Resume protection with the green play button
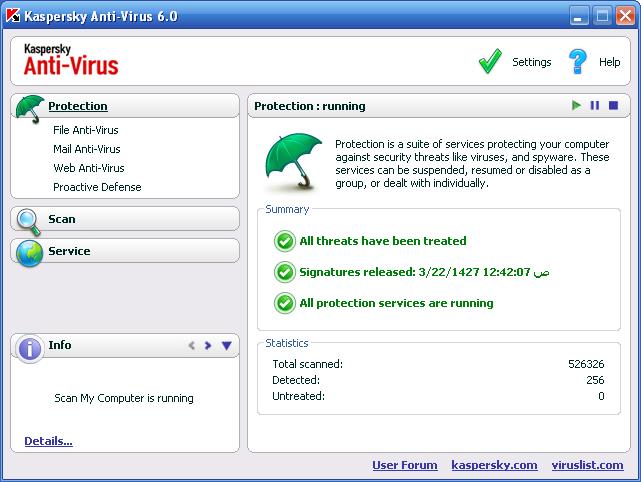This screenshot has height=482, width=641. (x=576, y=105)
